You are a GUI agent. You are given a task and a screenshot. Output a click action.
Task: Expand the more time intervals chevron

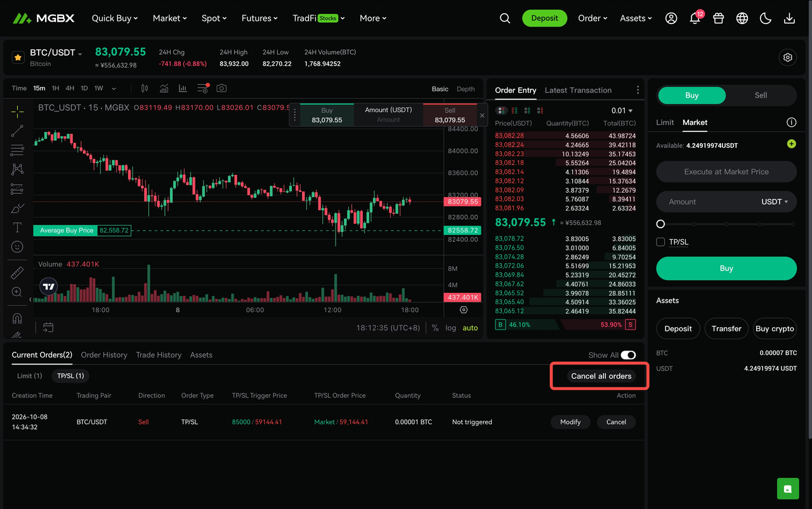(114, 89)
